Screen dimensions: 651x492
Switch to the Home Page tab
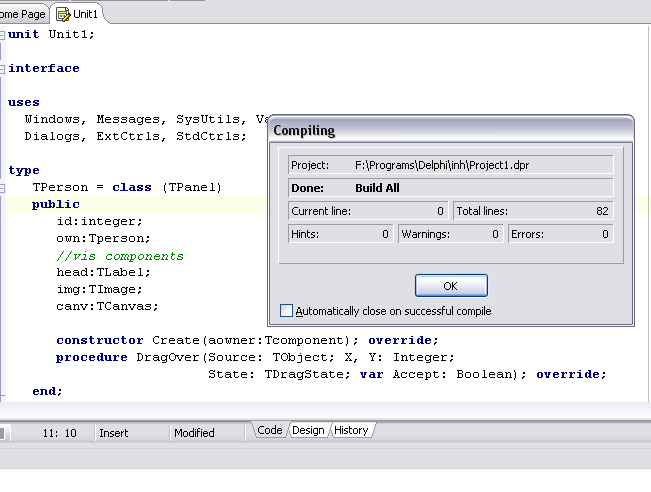pyautogui.click(x=22, y=15)
